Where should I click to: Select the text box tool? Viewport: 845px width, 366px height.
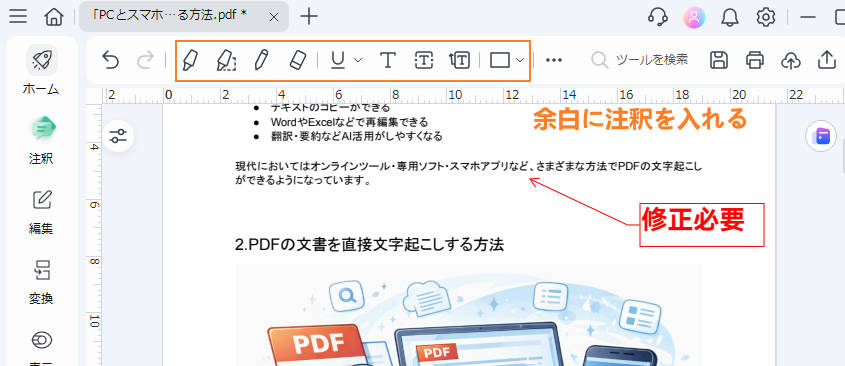click(424, 60)
